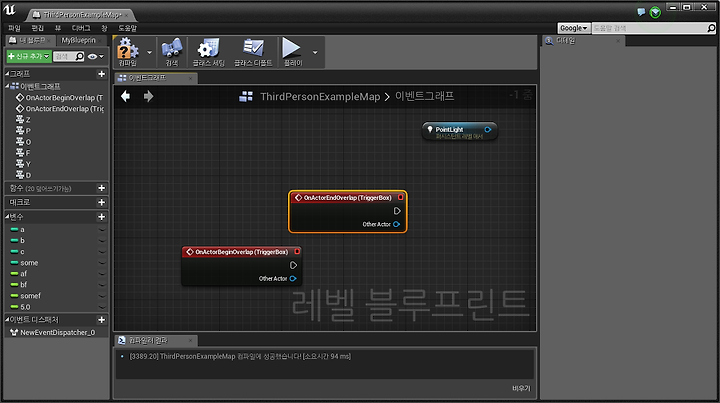720x403 pixels.
Task: Open the 창 menu
Action: tap(104, 28)
